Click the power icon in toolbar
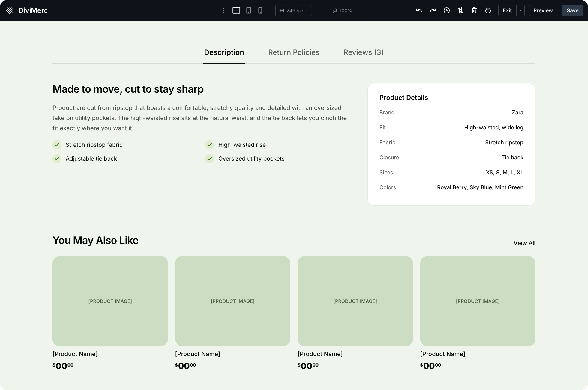Viewport: 588px width, 390px height. point(488,10)
